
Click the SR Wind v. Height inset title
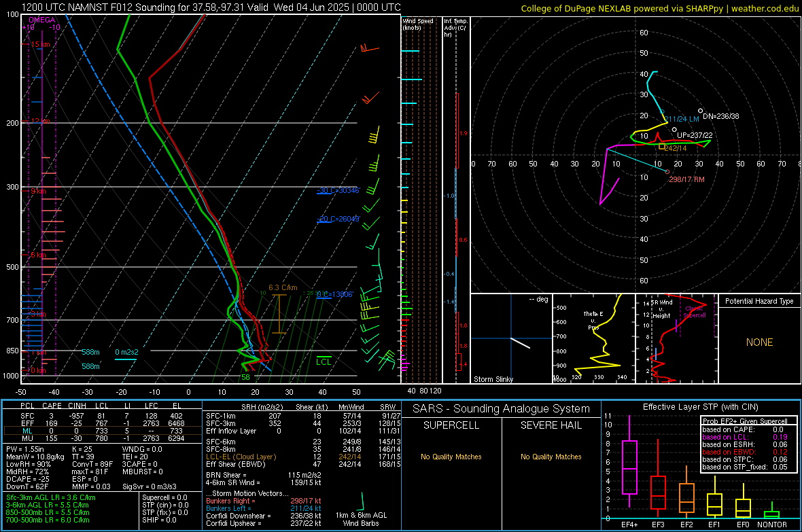click(x=662, y=309)
